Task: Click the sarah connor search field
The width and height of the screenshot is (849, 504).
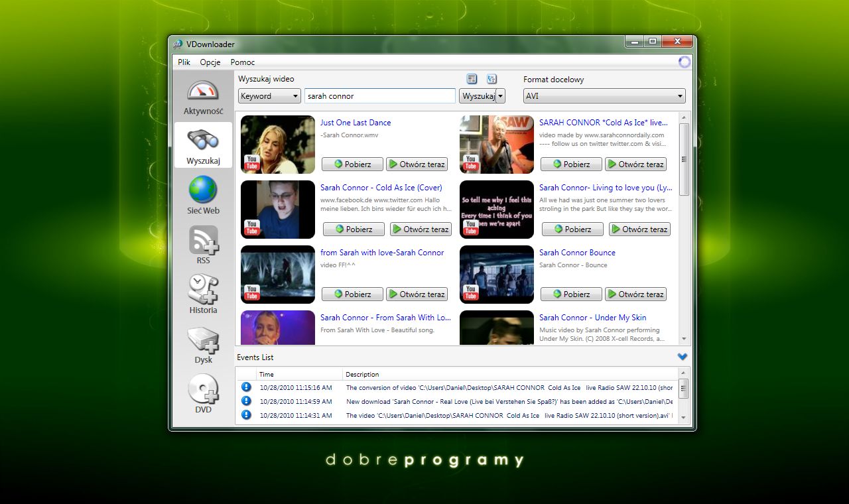Action: click(380, 96)
